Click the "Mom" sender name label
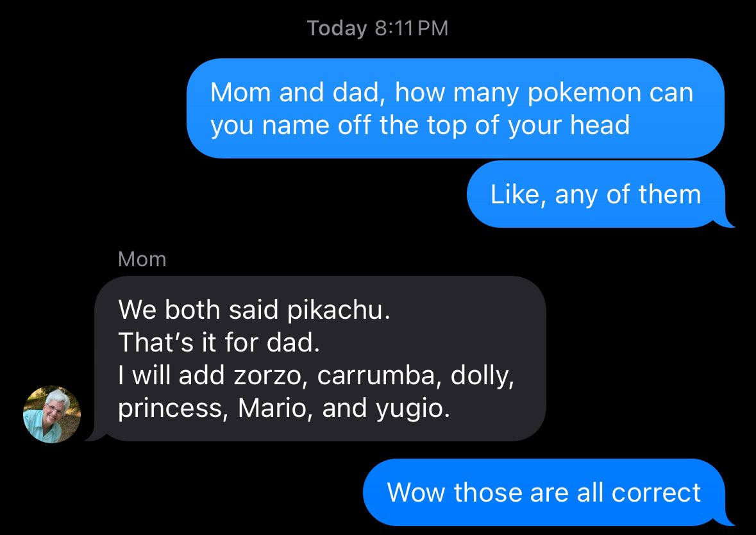 click(142, 260)
